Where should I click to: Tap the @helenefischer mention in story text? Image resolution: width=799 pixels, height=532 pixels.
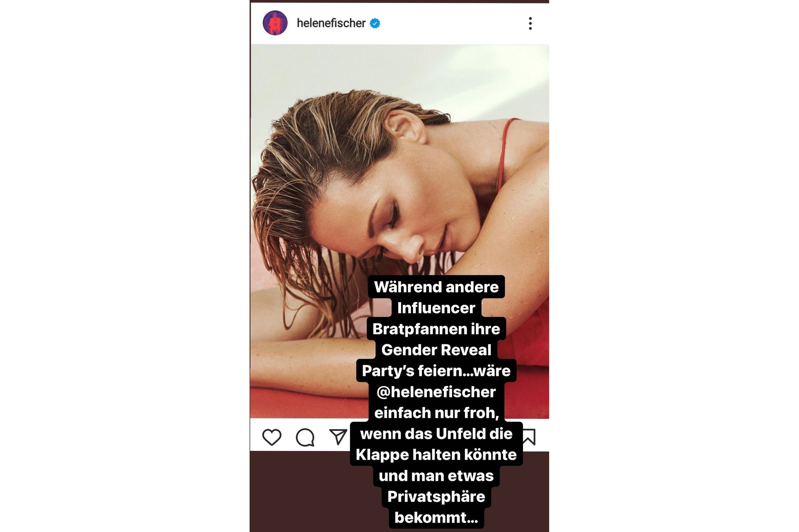(x=436, y=392)
